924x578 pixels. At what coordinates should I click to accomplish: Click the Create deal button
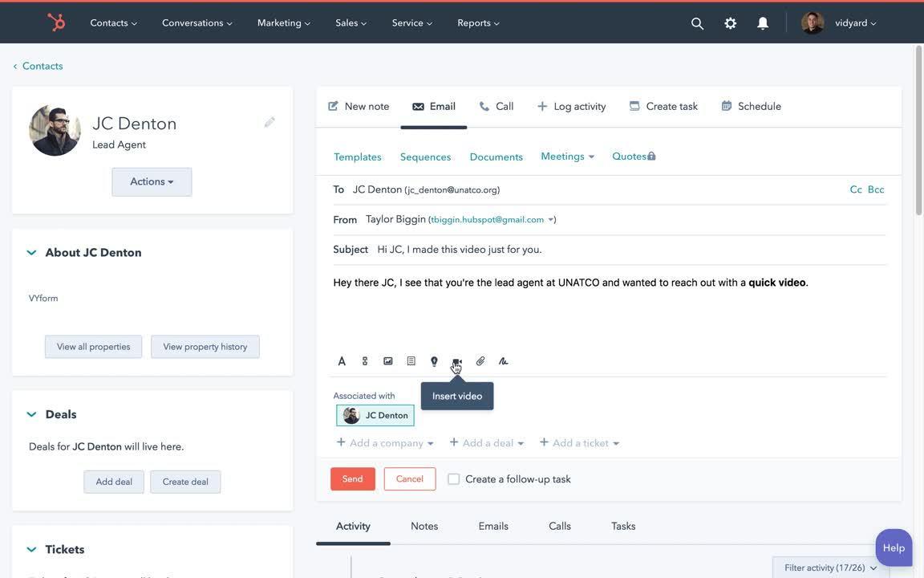[x=185, y=482]
